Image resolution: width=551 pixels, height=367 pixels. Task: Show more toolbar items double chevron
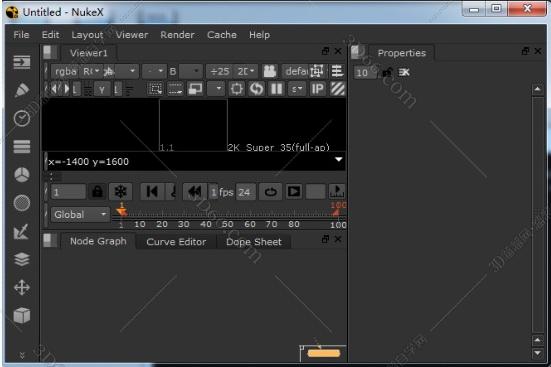click(x=22, y=355)
